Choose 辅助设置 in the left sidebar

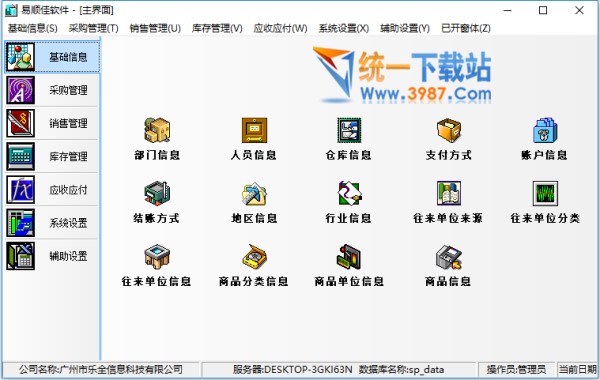[52, 256]
